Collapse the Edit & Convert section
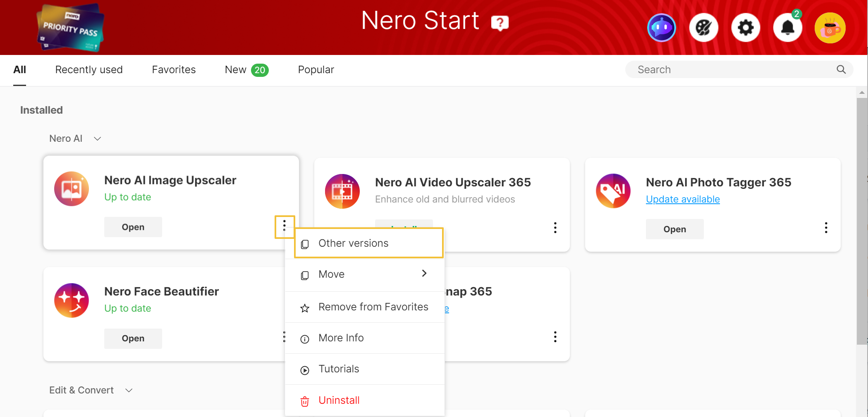Screen dimensions: 868x417 click(129, 391)
